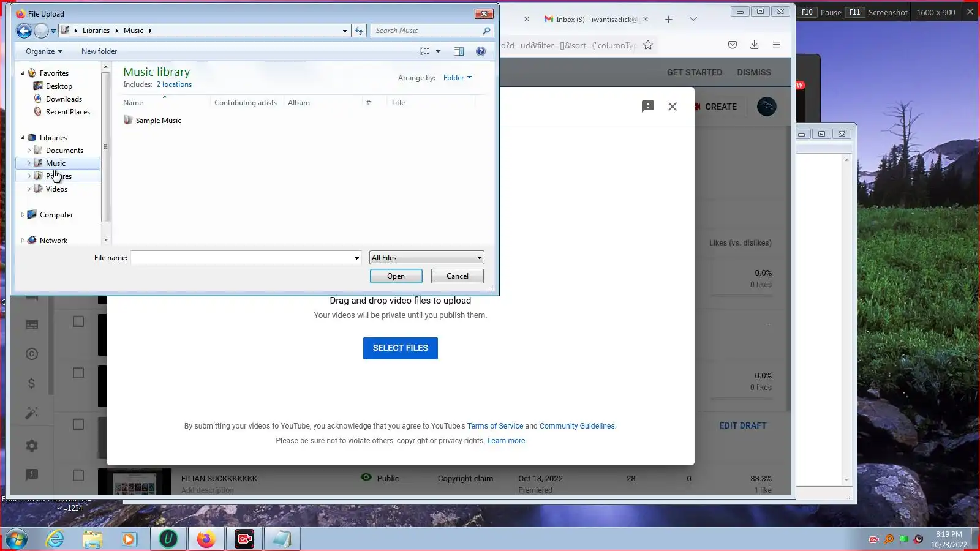Expand the Documents library tree node

tap(29, 151)
